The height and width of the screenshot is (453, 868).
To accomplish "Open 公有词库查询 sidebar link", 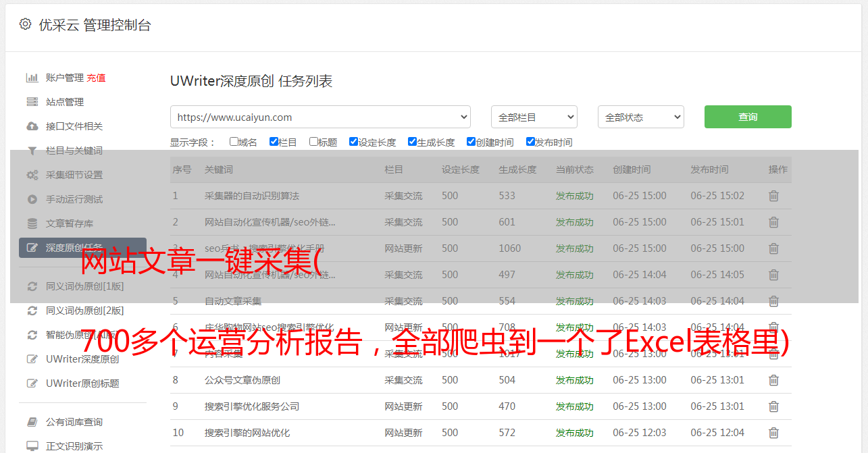I will coord(74,422).
